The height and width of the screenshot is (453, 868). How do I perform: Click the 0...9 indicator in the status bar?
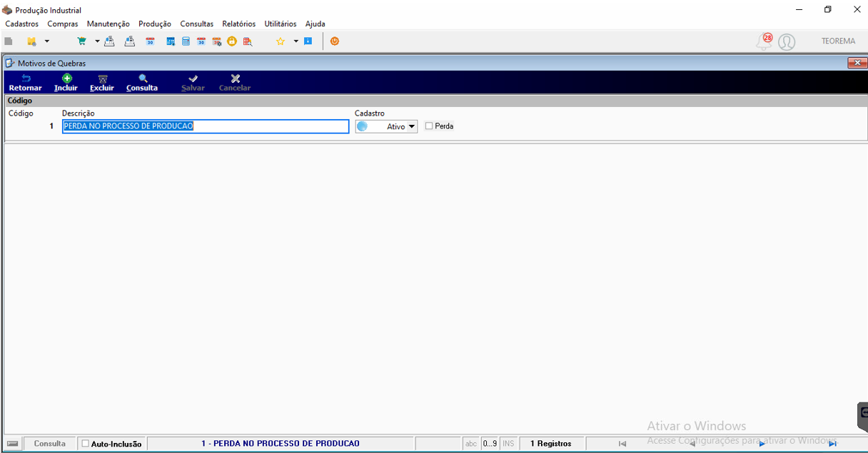pyautogui.click(x=490, y=444)
